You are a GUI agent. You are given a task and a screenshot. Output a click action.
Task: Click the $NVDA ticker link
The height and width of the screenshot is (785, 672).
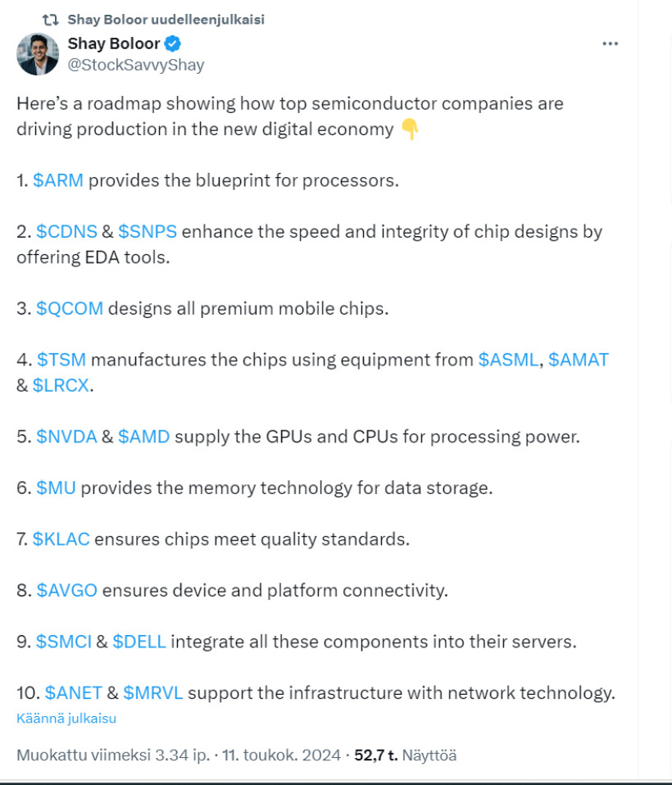tap(66, 437)
